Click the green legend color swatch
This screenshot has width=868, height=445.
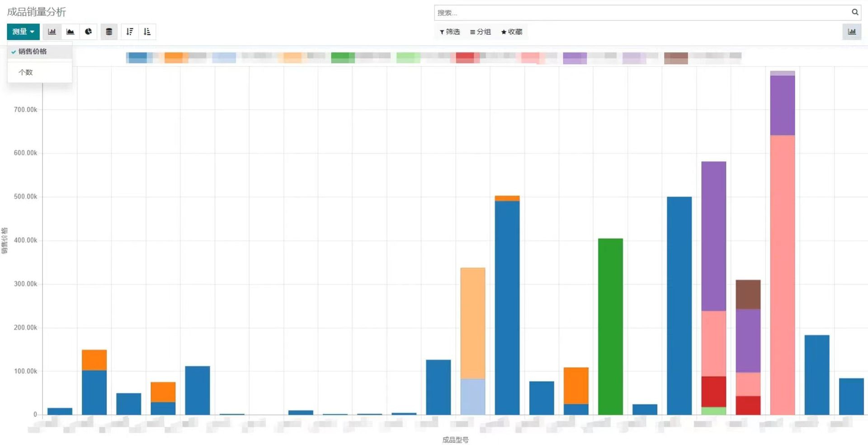[343, 57]
